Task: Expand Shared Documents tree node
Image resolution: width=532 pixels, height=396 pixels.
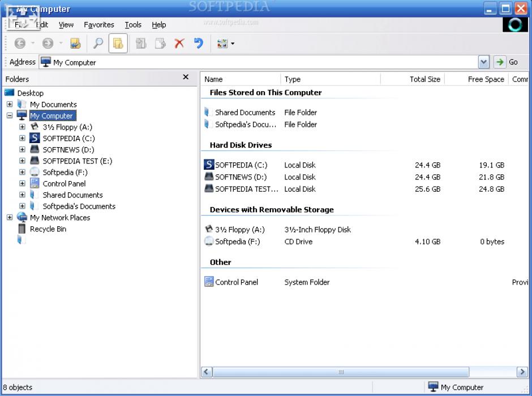Action: (x=22, y=195)
